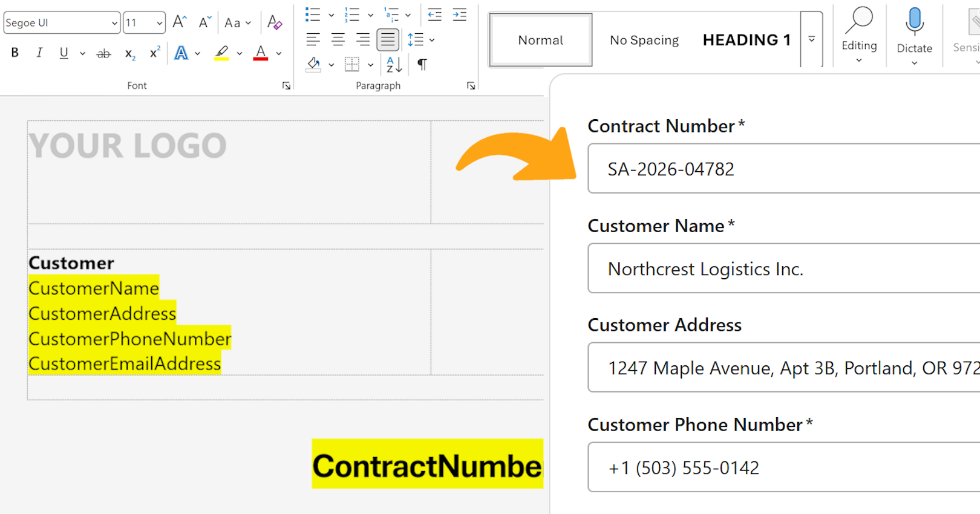980x514 pixels.
Task: Clear all formatting from selection
Action: (x=275, y=22)
